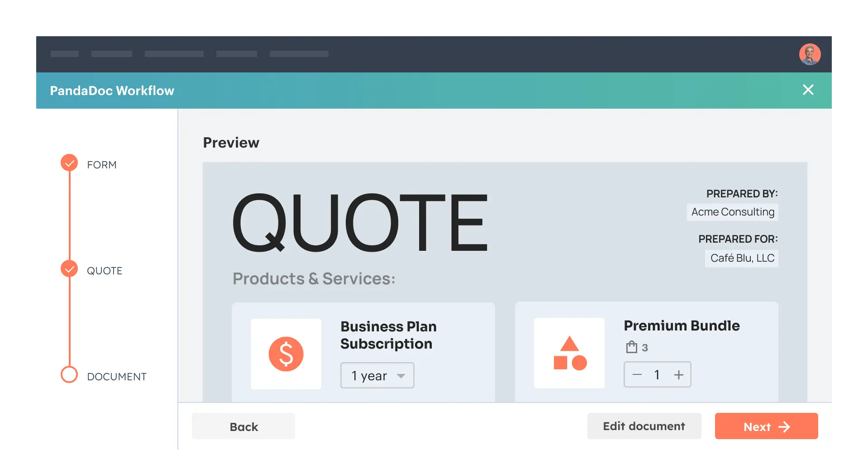868x450 pixels.
Task: Click the Premium Bundle shapes icon
Action: coord(569,353)
